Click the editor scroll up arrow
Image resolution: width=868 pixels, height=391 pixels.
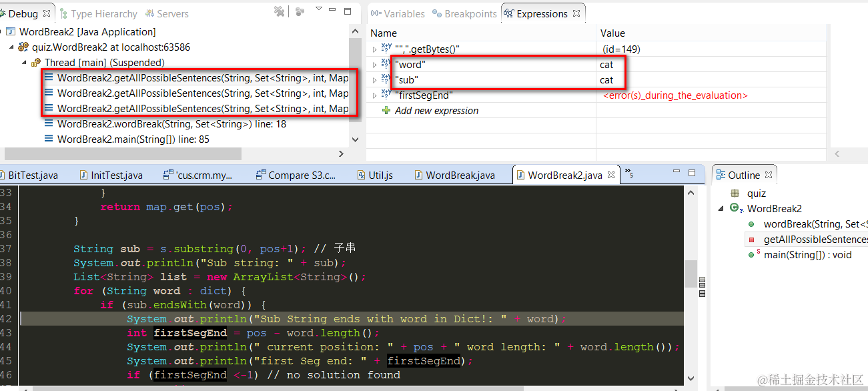point(691,192)
